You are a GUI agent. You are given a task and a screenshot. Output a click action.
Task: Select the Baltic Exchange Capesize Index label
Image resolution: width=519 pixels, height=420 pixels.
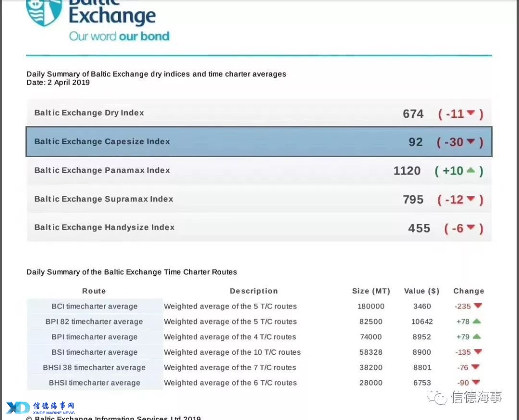click(102, 142)
